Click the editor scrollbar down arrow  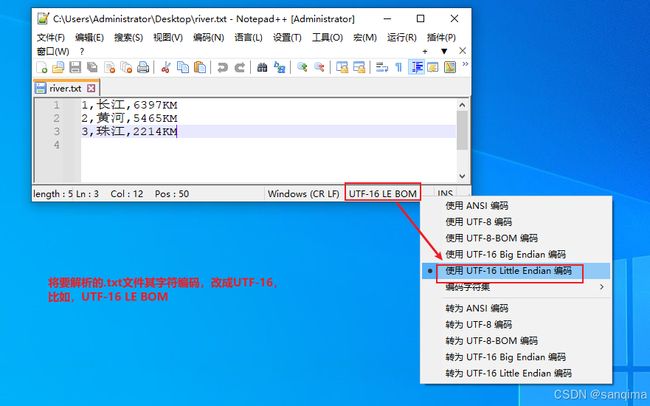[462, 176]
